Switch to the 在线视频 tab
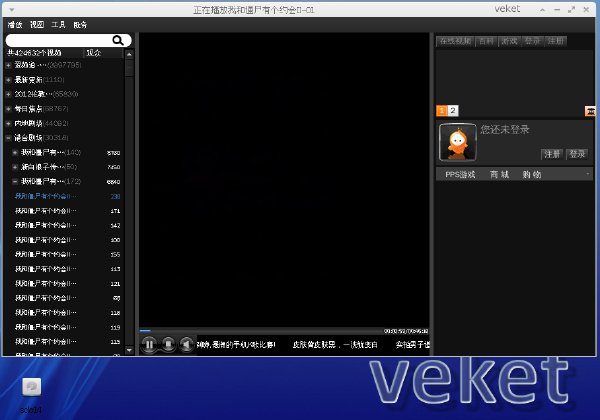This screenshot has height=420, width=600. 455,41
